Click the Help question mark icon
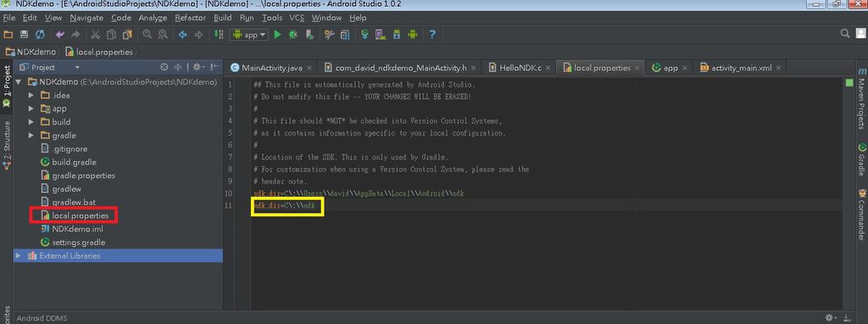The image size is (868, 324). coord(432,34)
